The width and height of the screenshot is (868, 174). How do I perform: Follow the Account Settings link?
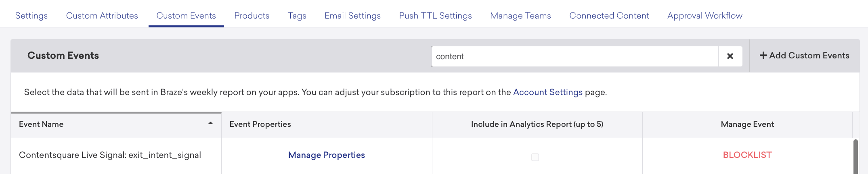click(547, 92)
